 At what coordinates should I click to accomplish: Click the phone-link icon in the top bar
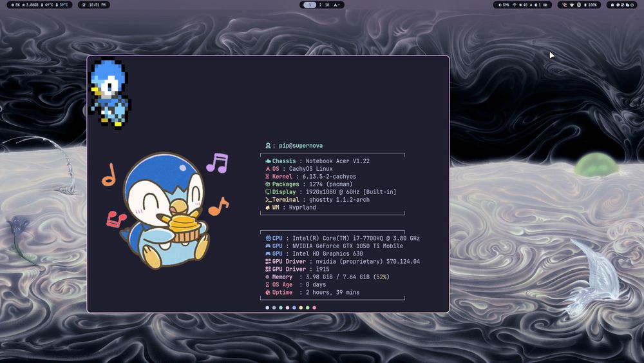tap(565, 5)
